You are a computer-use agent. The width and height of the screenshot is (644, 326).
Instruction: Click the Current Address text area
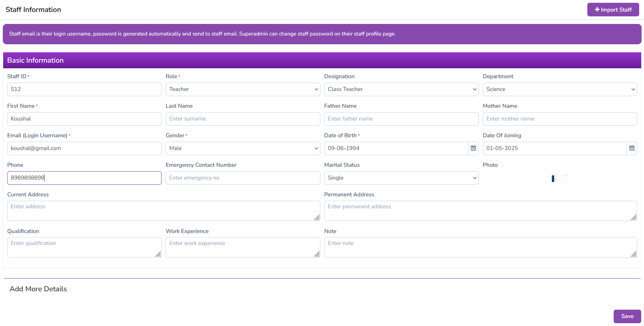tap(163, 211)
